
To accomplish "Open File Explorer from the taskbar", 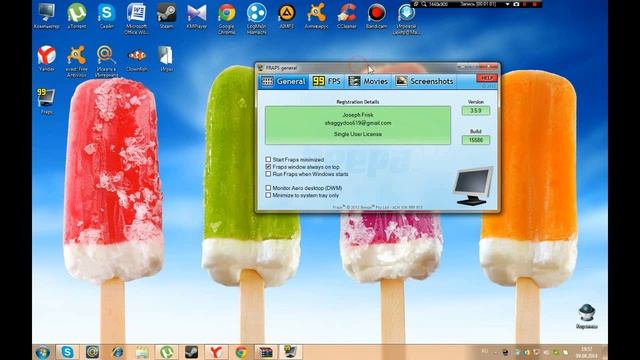I will [x=142, y=352].
